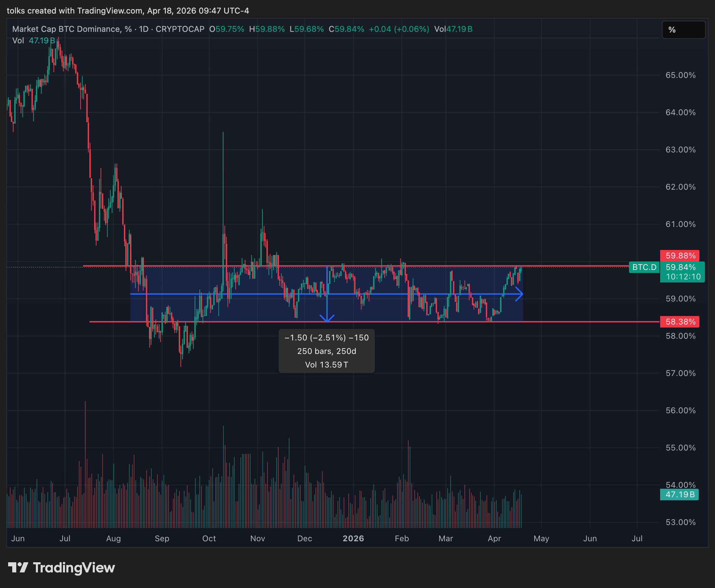Click the 1D interval in the legend
Screen dimensions: 715x588
pyautogui.click(x=144, y=29)
